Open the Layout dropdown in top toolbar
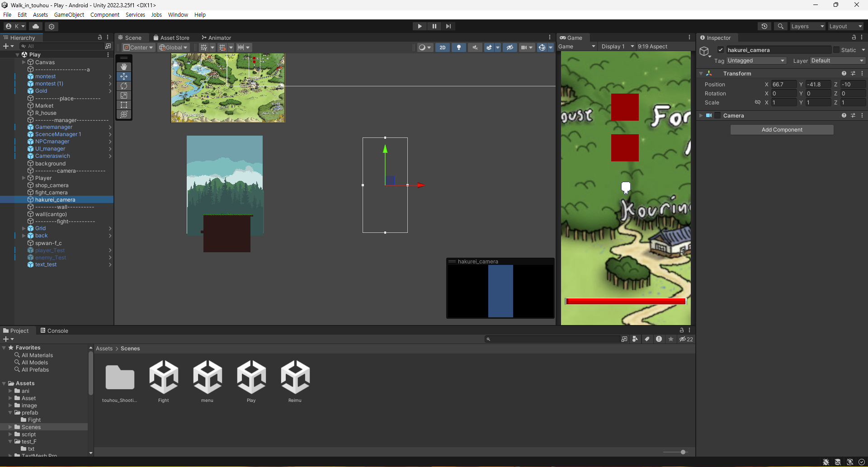Screen dimensions: 868x467 coord(845,26)
